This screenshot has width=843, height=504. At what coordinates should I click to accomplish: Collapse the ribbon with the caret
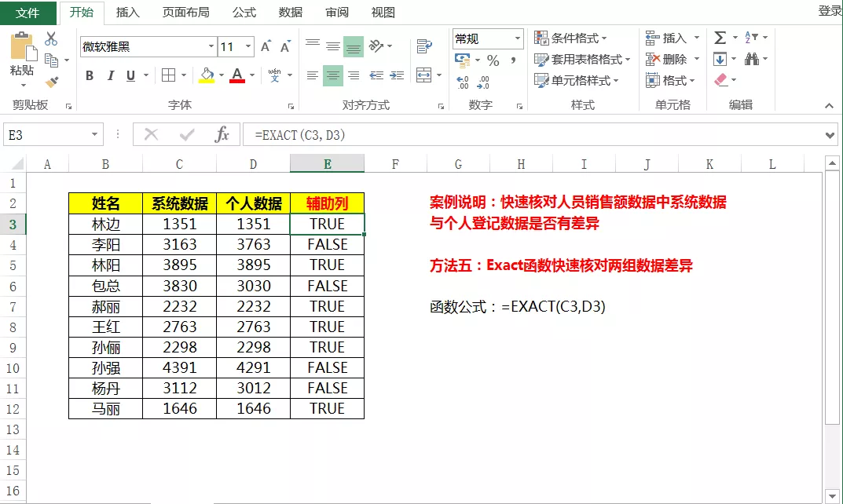[x=830, y=106]
